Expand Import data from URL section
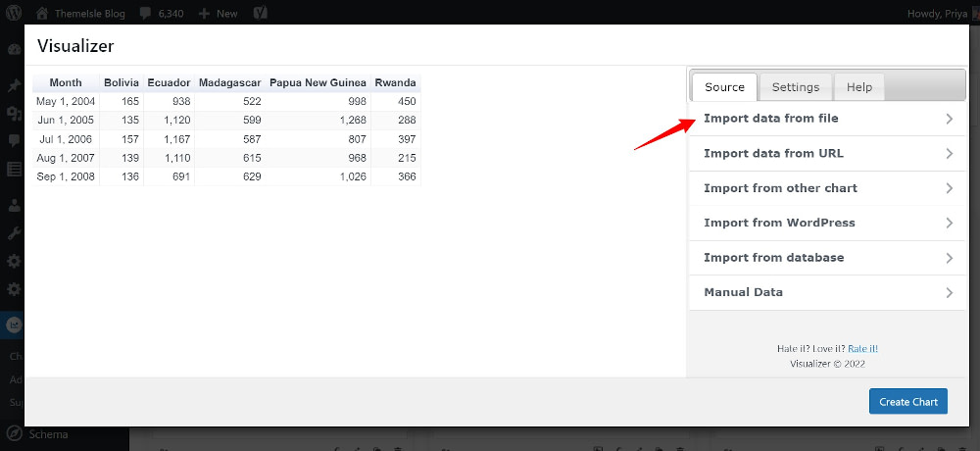The height and width of the screenshot is (451, 980). pyautogui.click(x=828, y=153)
